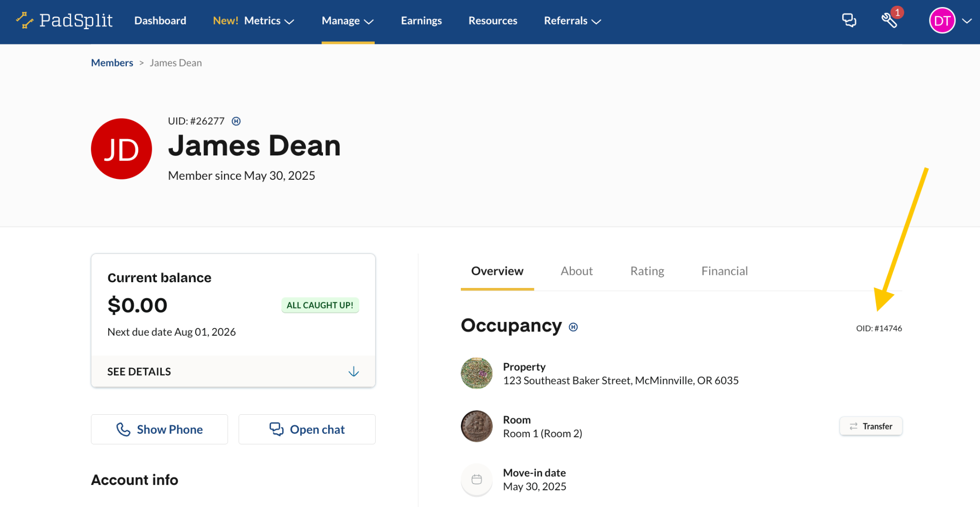The height and width of the screenshot is (507, 980).
Task: Click the Open chat button
Action: click(x=307, y=430)
